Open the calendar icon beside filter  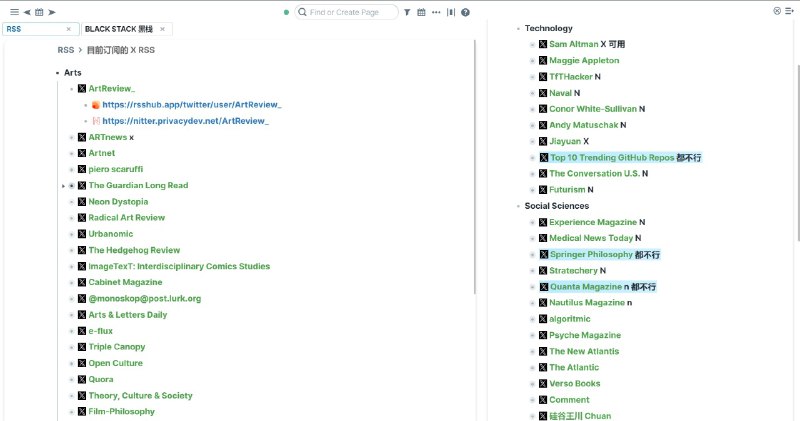(421, 12)
